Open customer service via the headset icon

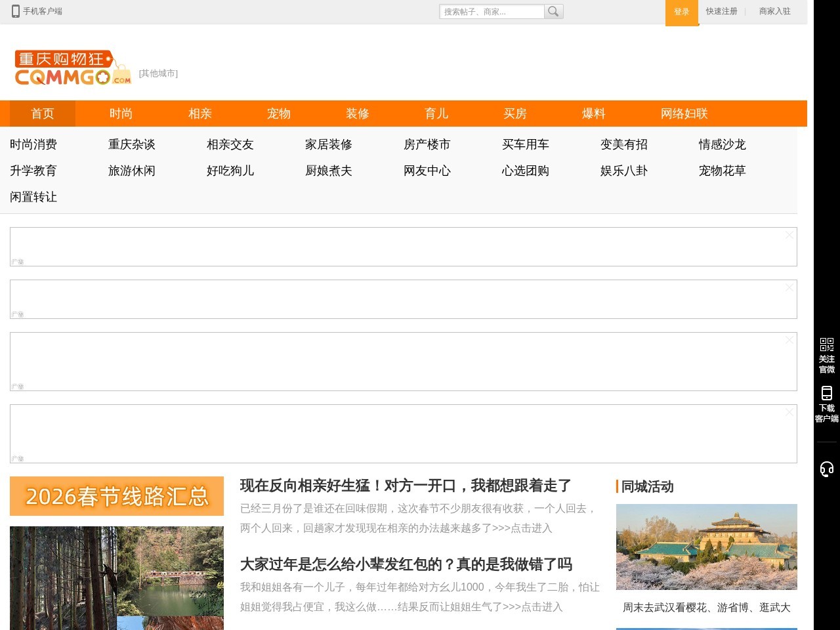(x=826, y=469)
